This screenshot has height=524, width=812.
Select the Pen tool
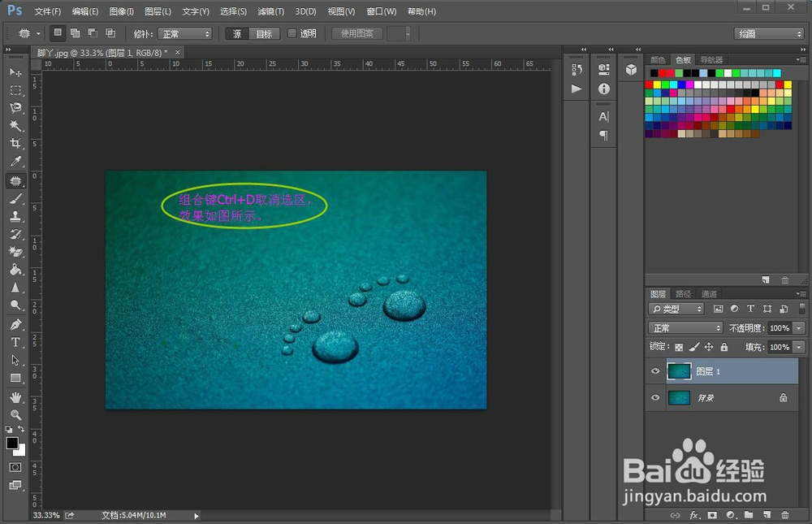coord(15,324)
